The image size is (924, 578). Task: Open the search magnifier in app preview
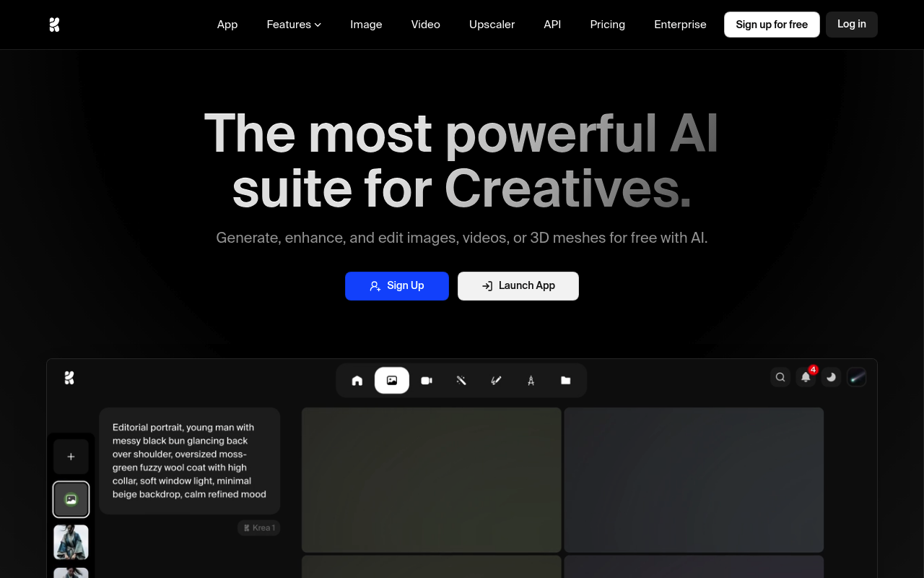coord(780,377)
